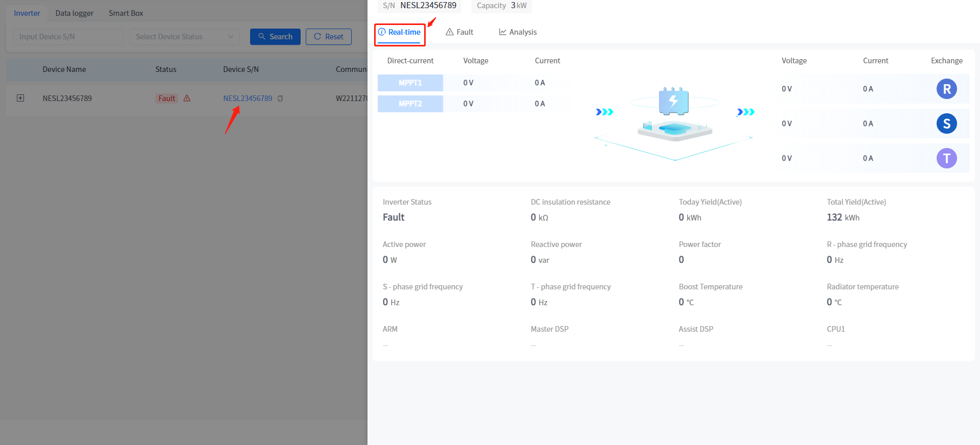Viewport: 980px width, 445px height.
Task: Click the S phase exchange icon
Action: pos(946,123)
